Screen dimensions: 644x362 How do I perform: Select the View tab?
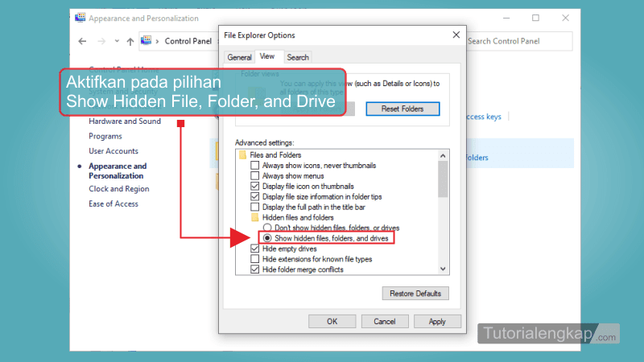267,56
